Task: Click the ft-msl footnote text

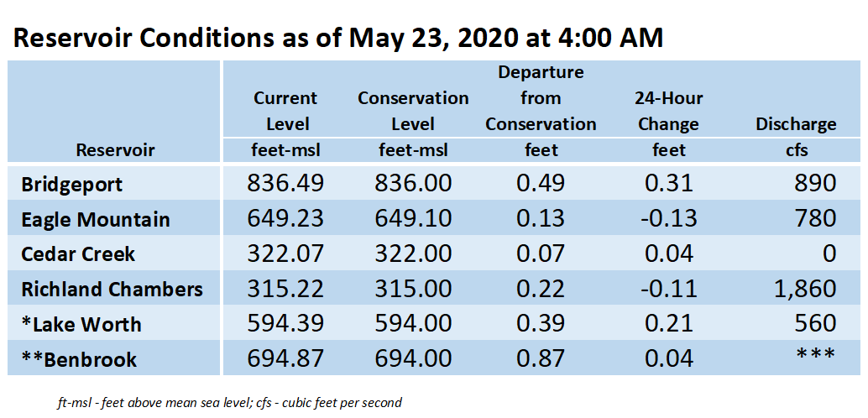Action: point(229,403)
